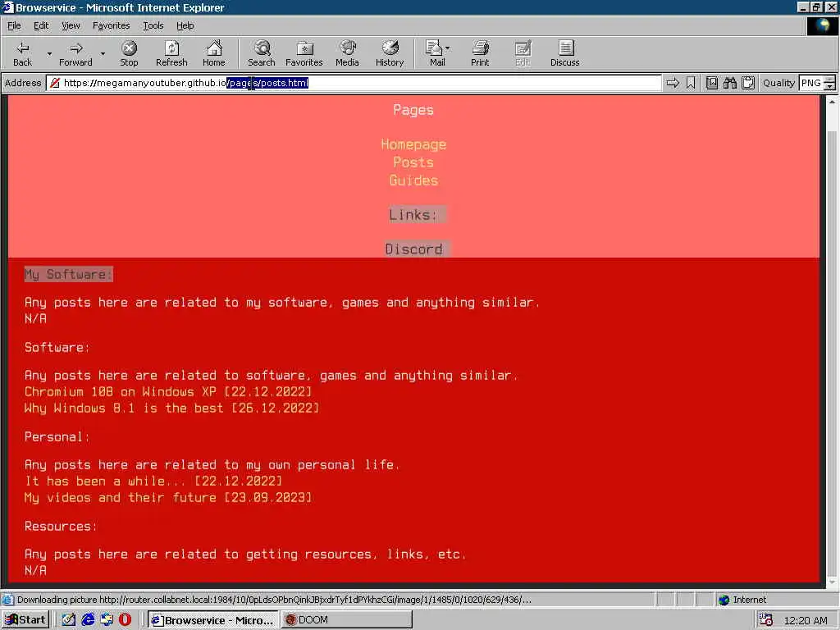Viewport: 840px width, 630px height.
Task: Show the History toolbar panel
Action: point(390,53)
